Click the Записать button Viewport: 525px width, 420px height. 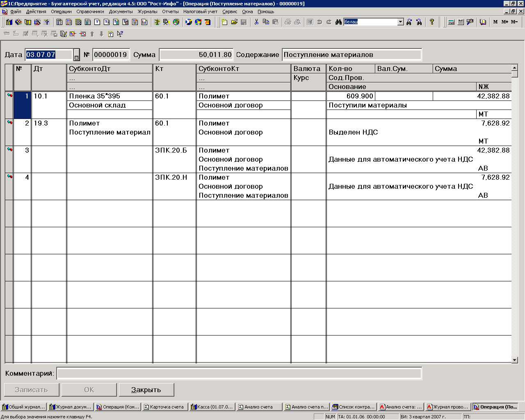tap(32, 390)
